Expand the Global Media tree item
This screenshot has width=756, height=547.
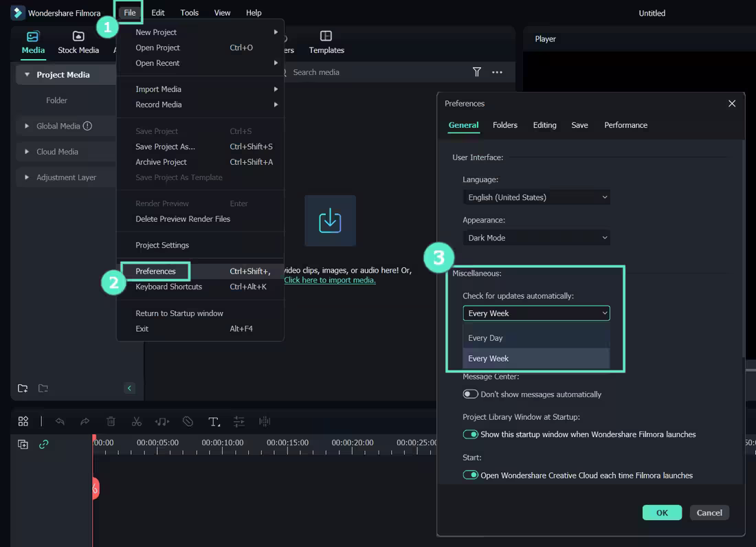click(x=27, y=126)
